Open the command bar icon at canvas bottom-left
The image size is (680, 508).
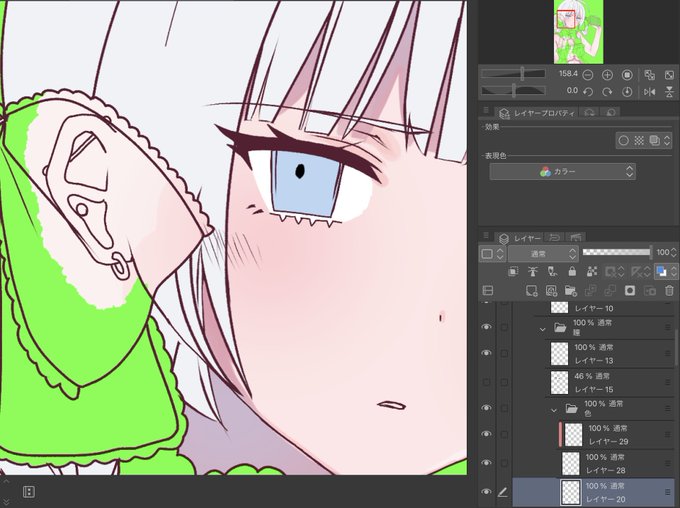[29, 492]
